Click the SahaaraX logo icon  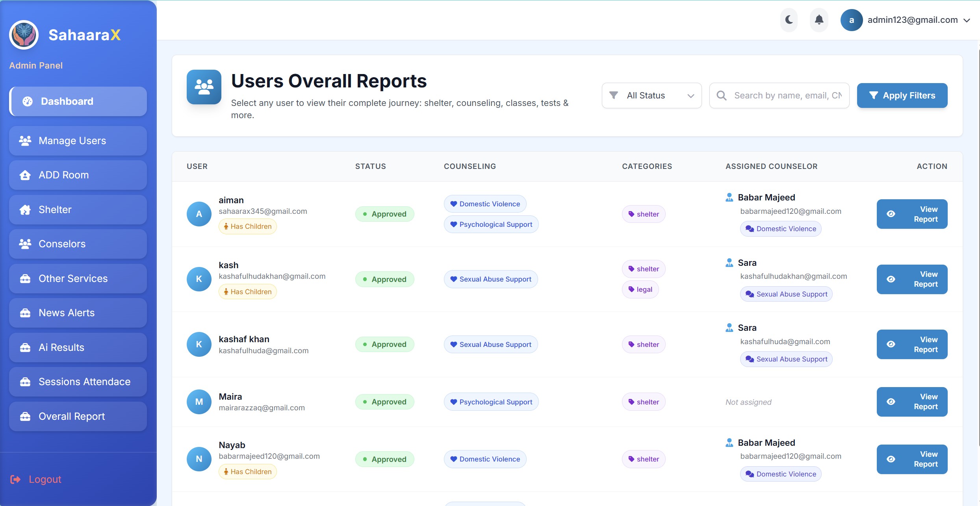pyautogui.click(x=24, y=35)
